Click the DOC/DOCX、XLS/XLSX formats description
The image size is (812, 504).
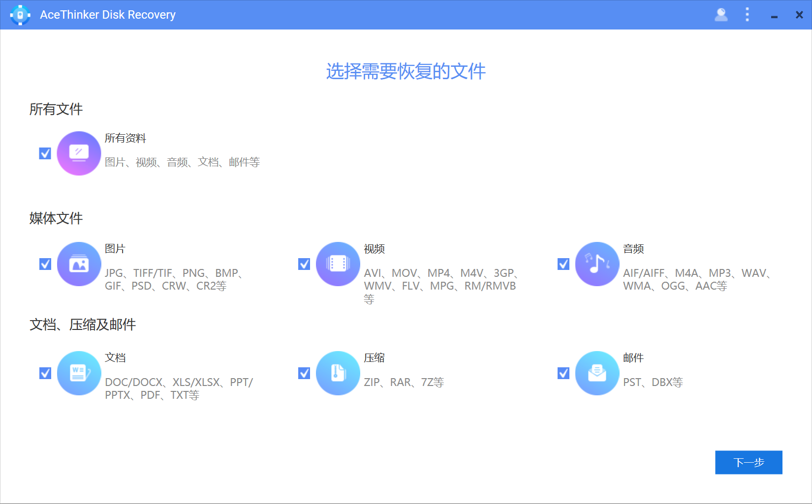coord(179,388)
